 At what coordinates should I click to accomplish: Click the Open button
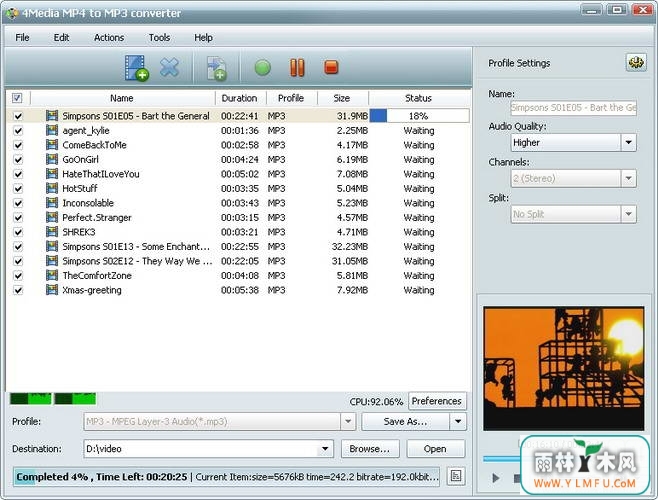pos(435,449)
